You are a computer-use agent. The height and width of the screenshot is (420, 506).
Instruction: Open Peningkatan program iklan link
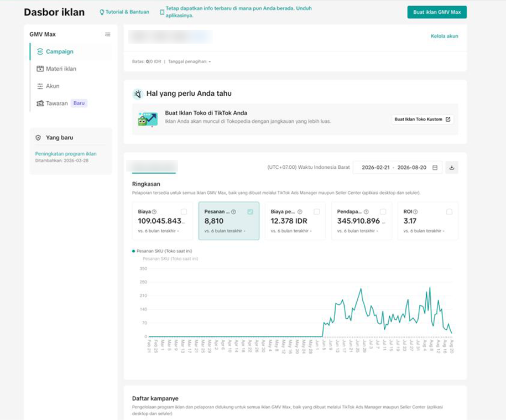[x=66, y=154]
